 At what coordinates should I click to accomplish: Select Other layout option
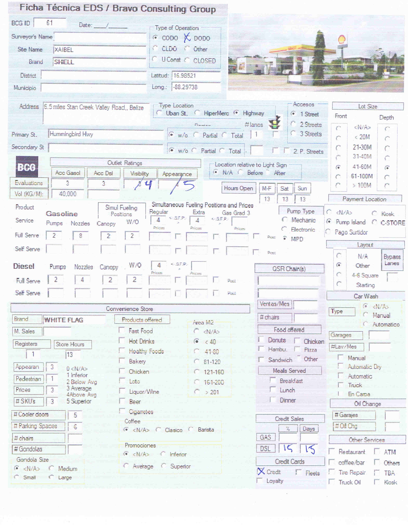pos(339,265)
